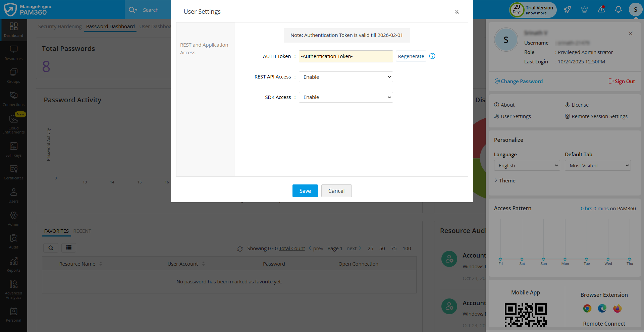Image resolution: width=644 pixels, height=332 pixels.
Task: Open the REST API Access dropdown
Action: tap(345, 77)
